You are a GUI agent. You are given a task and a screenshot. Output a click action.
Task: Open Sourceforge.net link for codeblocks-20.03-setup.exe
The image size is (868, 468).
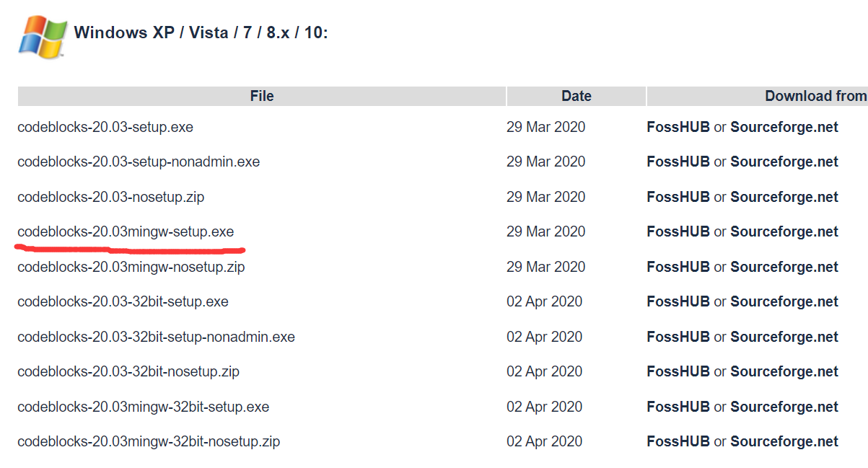(x=784, y=127)
